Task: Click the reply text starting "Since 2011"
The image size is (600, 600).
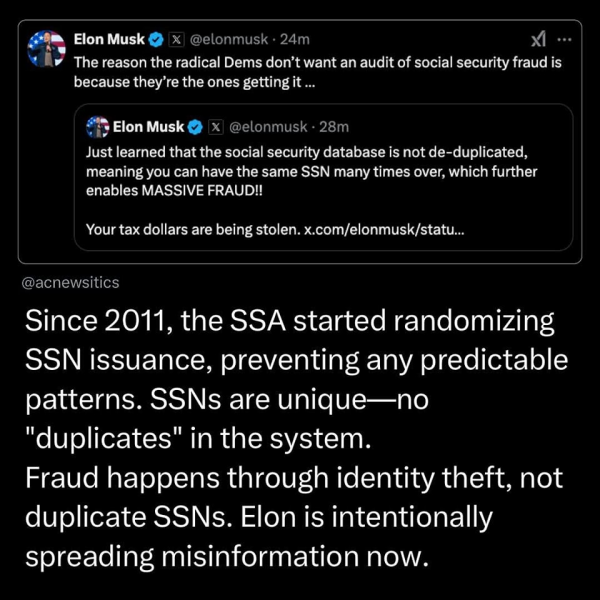Action: tap(297, 439)
